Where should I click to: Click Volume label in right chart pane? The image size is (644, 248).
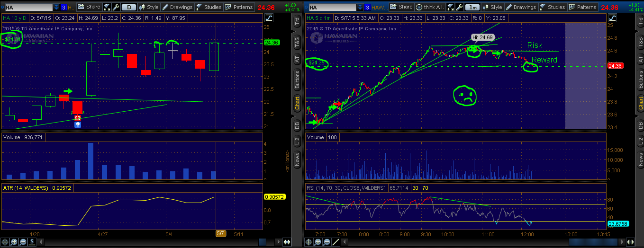[315, 137]
